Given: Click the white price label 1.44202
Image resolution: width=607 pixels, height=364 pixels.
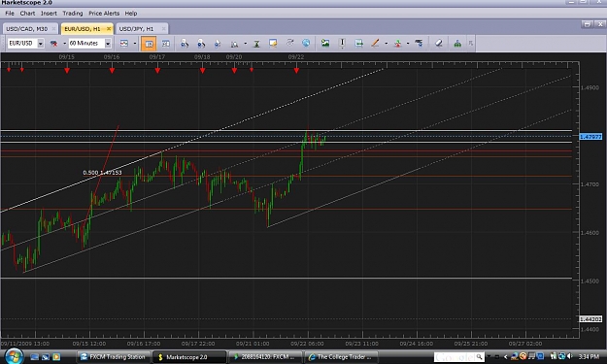Looking at the screenshot, I should pos(590,319).
